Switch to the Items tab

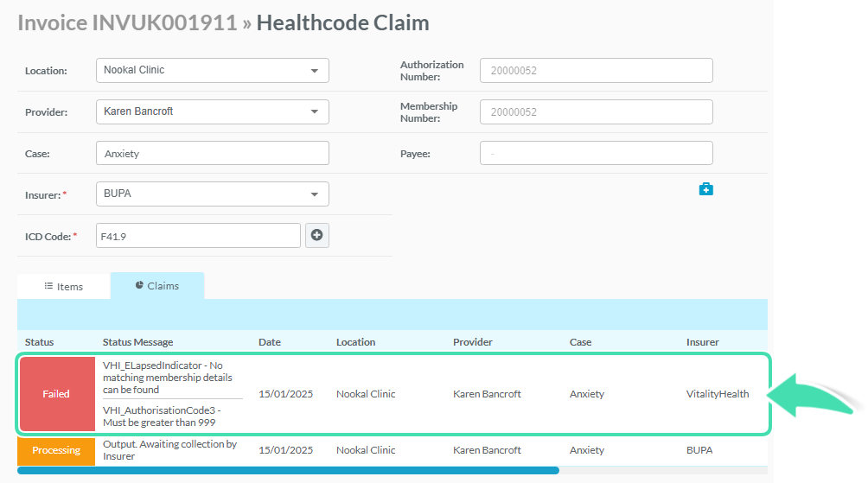pos(64,286)
